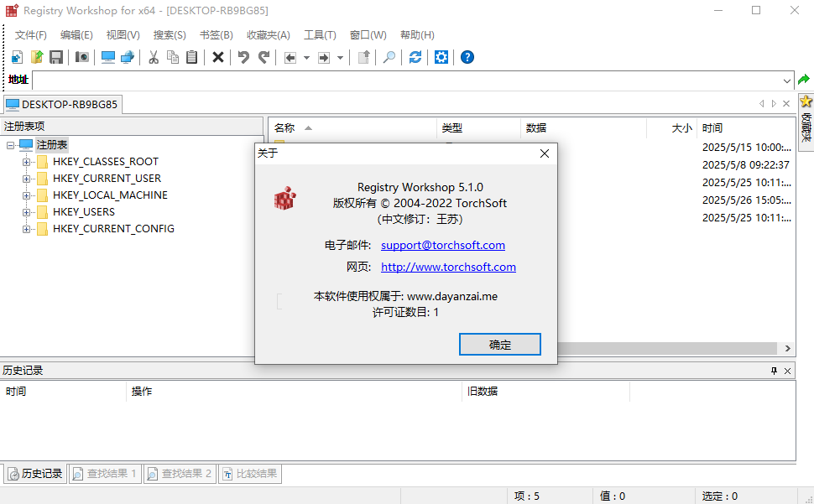Click the camera snapshot toolbar icon

(x=82, y=57)
